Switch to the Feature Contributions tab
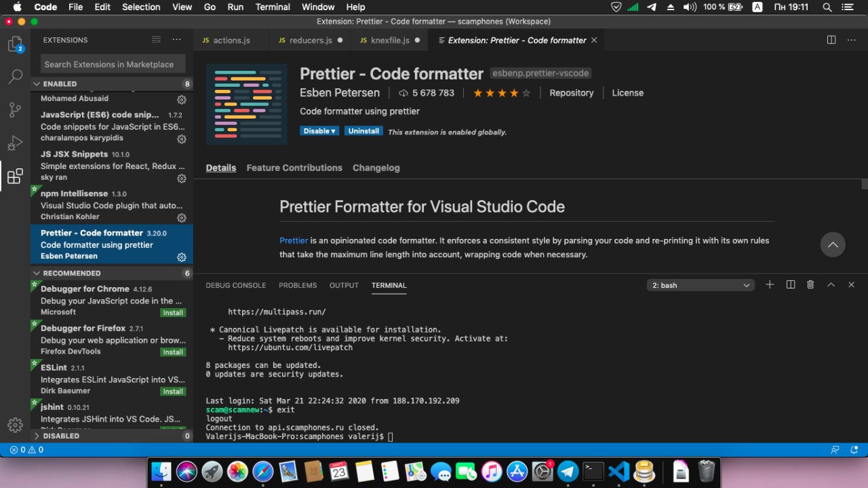The width and height of the screenshot is (868, 488). [294, 168]
